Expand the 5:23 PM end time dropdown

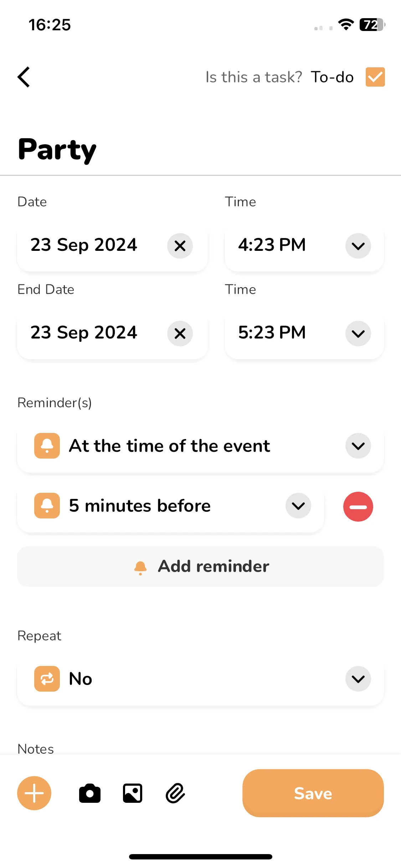click(358, 334)
